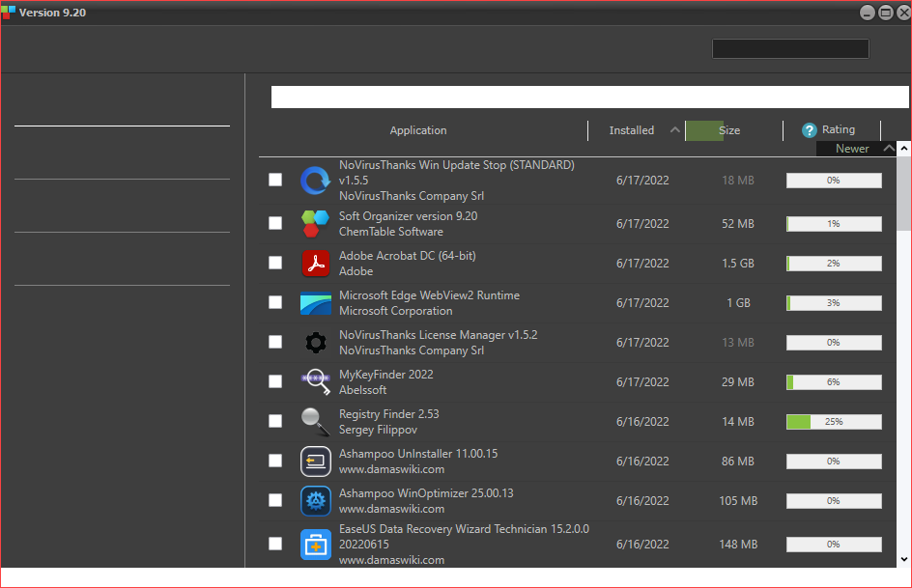The height and width of the screenshot is (588, 912).
Task: Sort by the Size column header
Action: pos(729,130)
